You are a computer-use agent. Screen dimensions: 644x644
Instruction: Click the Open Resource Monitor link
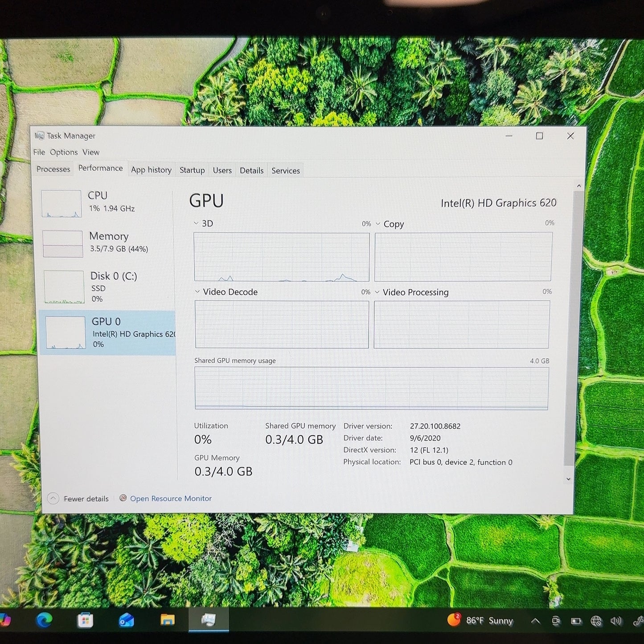click(x=171, y=498)
